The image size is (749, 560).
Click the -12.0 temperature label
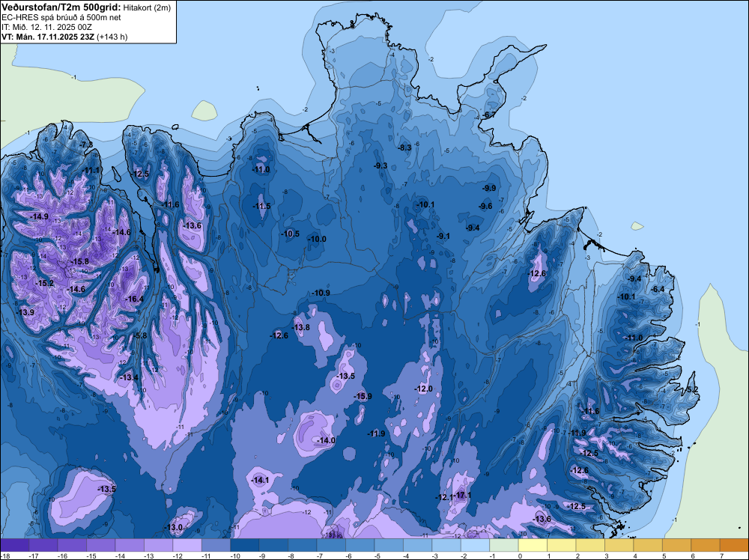point(424,389)
